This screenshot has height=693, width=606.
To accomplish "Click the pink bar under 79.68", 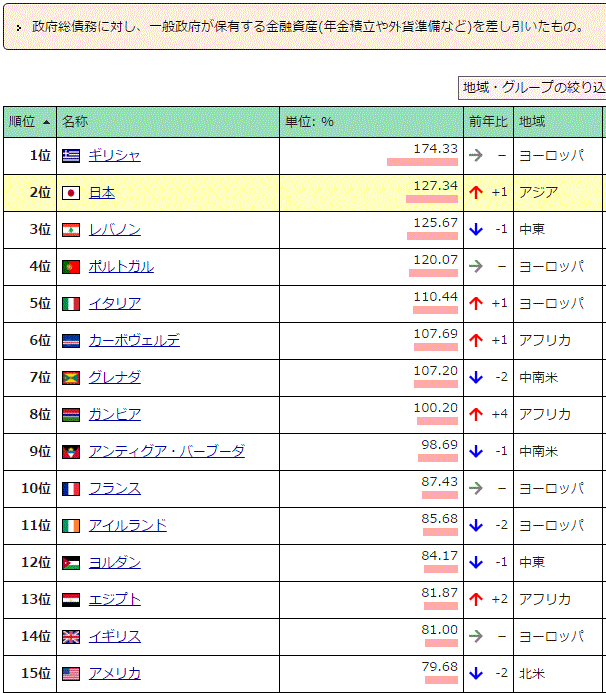I will point(442,680).
